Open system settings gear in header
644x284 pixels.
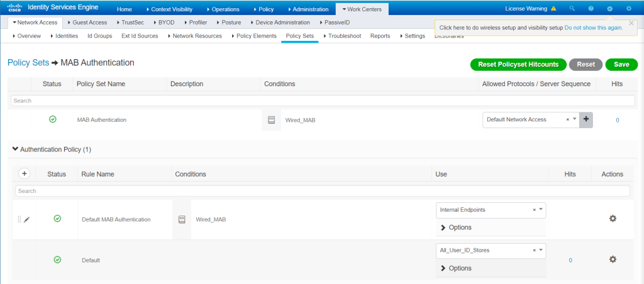click(x=629, y=8)
